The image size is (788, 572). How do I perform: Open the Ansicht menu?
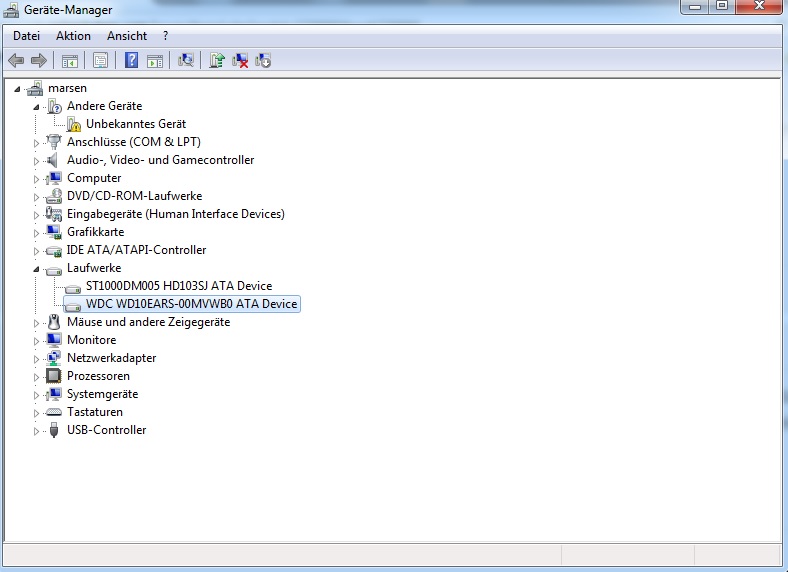point(127,36)
